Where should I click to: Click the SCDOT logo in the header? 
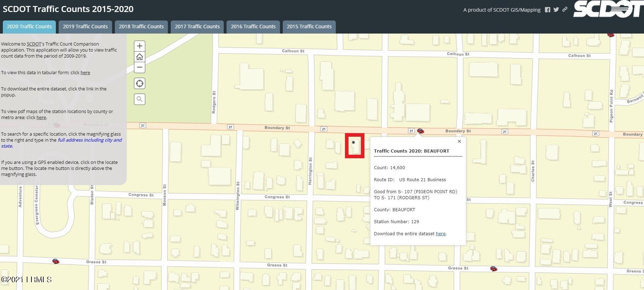coord(608,9)
